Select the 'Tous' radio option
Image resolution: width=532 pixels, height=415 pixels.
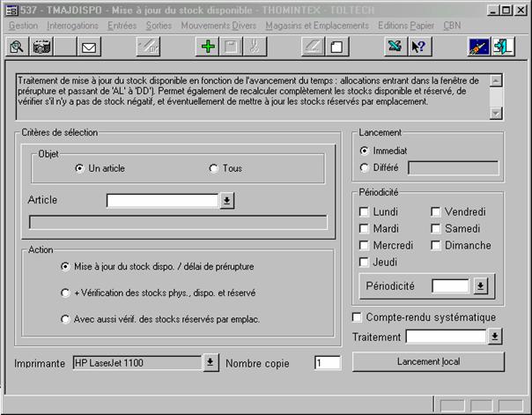[213, 168]
